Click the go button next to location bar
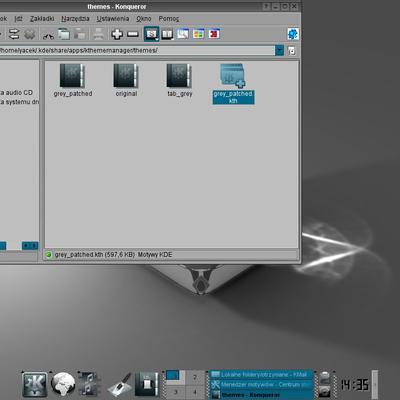Screen dimensions: 400x400 pyautogui.click(x=291, y=51)
